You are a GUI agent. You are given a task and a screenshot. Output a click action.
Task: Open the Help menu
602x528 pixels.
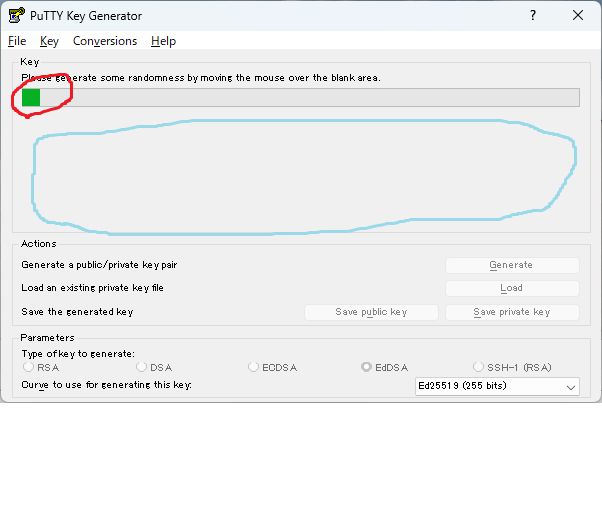point(163,41)
